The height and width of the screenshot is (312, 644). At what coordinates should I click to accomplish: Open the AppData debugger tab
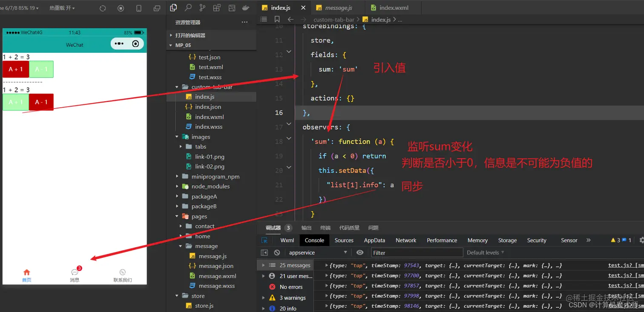pyautogui.click(x=374, y=240)
